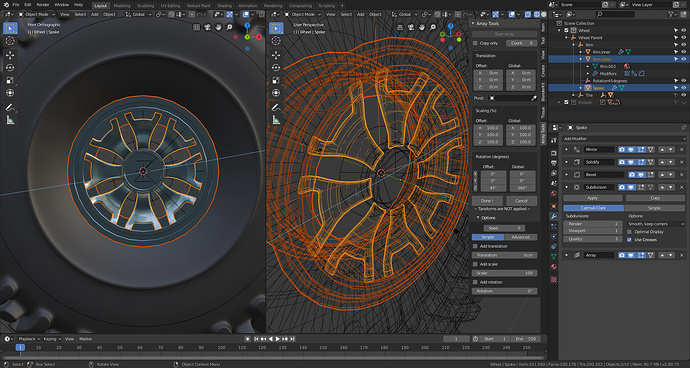
Task: Switch to the Modeling workspace tab
Action: click(x=122, y=6)
